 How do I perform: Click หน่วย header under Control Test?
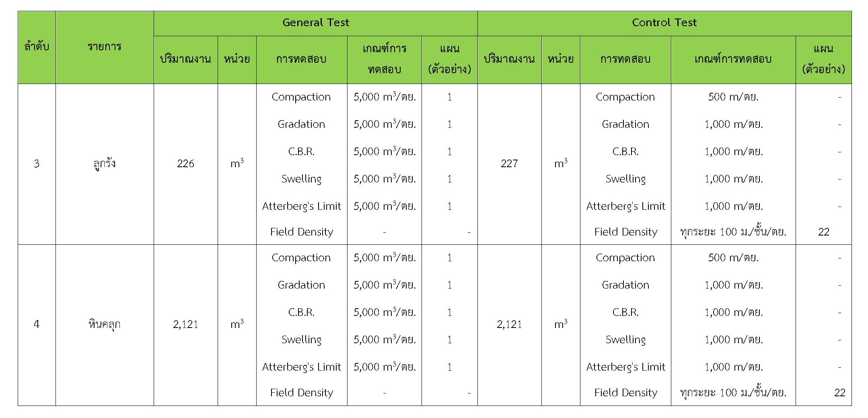561,59
